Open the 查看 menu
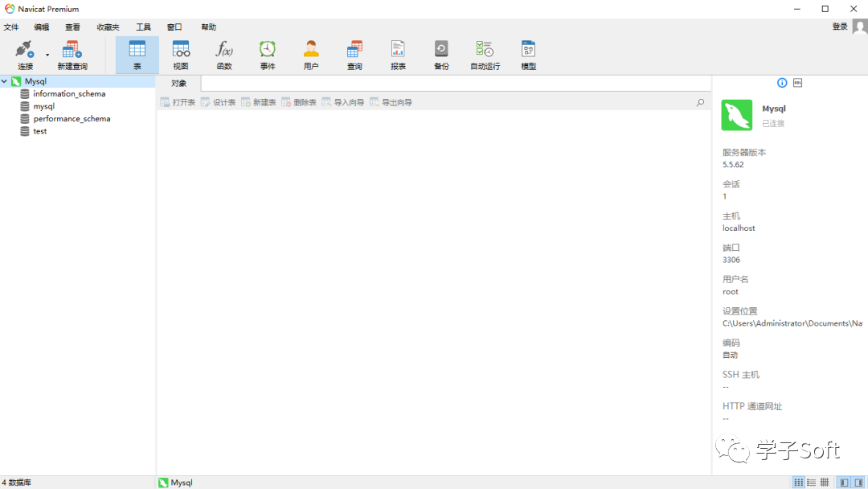Image resolution: width=868 pixels, height=489 pixels. (x=72, y=27)
